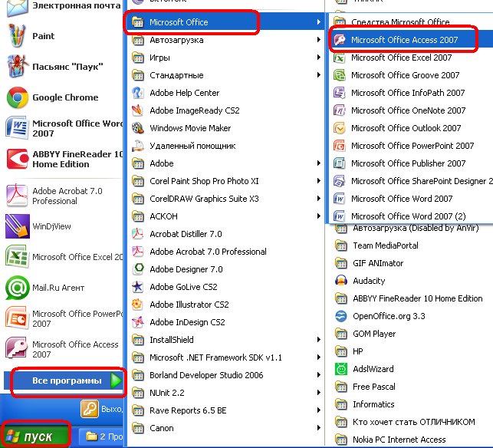Expand Corel Paint Shop Pro Photo XI arrow
Screen dimensions: 493x448
coord(319,181)
